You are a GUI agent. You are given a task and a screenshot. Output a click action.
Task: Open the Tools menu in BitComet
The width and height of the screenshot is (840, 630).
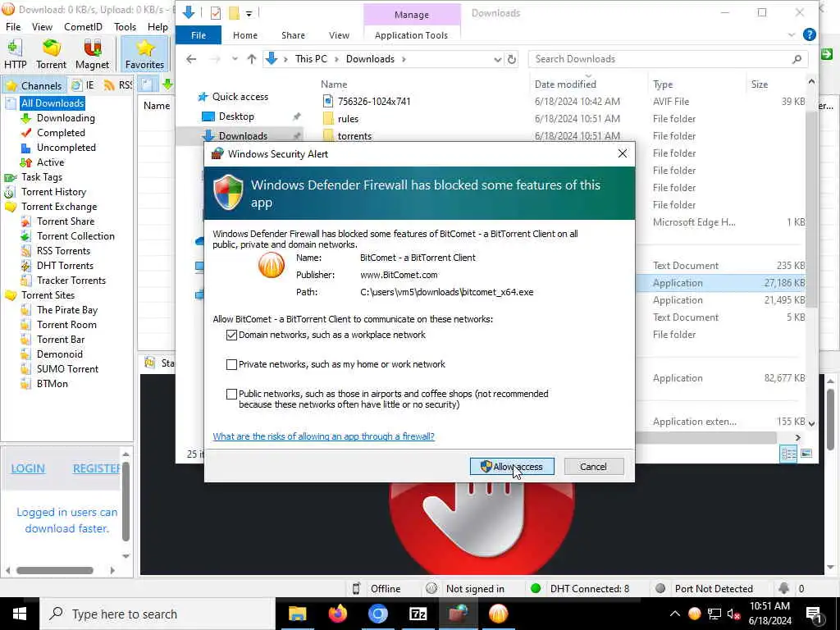[x=125, y=27]
